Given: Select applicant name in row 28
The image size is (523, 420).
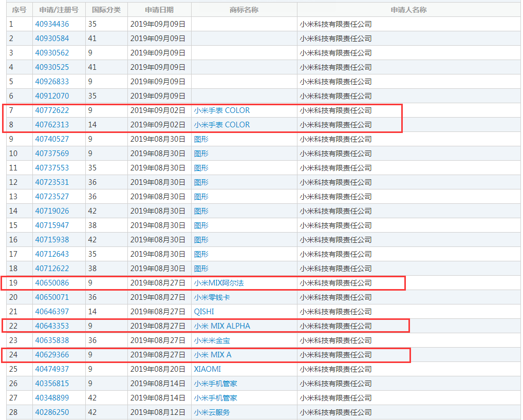Looking at the screenshot, I should (x=335, y=412).
